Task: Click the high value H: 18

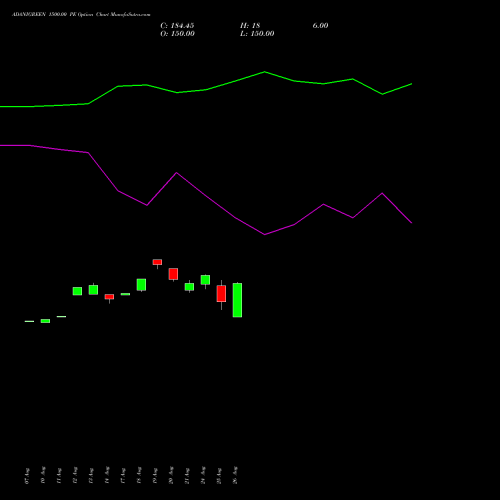Action: [x=250, y=26]
